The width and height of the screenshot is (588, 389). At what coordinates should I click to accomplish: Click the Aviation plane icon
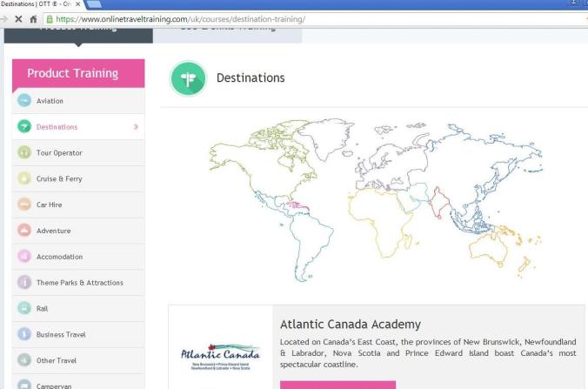tap(24, 101)
